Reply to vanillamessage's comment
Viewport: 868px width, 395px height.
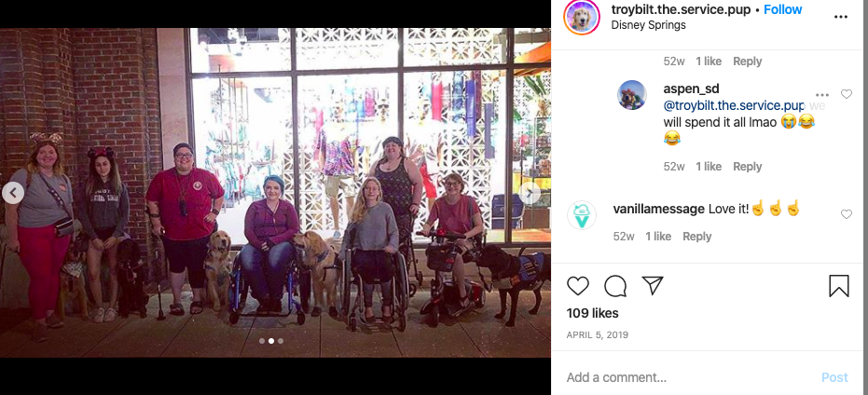(x=697, y=237)
